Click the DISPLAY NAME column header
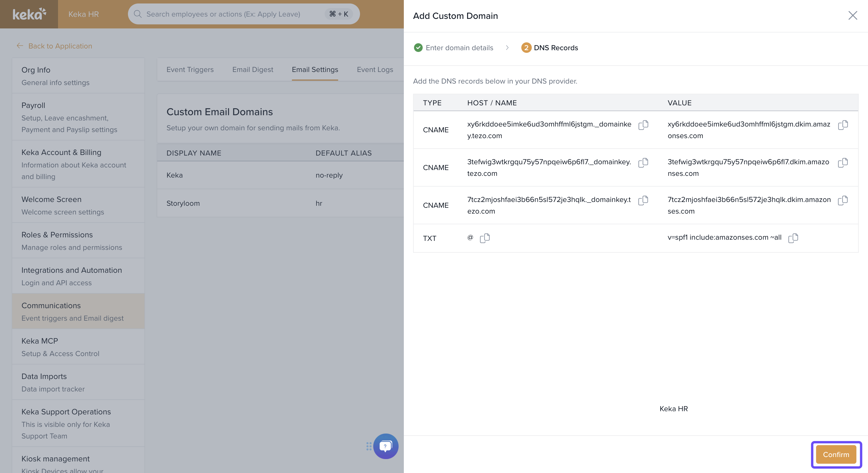The width and height of the screenshot is (868, 473). (x=194, y=153)
